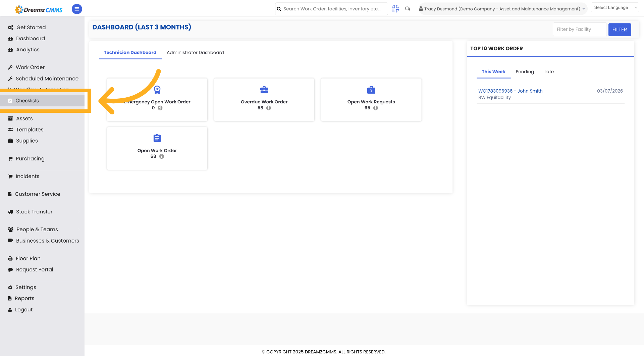Viewport: 644px width, 356px height.
Task: Click the BW Equifacility text
Action: tap(494, 98)
